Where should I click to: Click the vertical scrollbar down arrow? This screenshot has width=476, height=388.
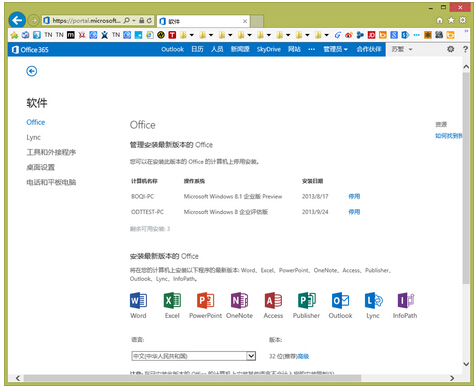[466, 364]
